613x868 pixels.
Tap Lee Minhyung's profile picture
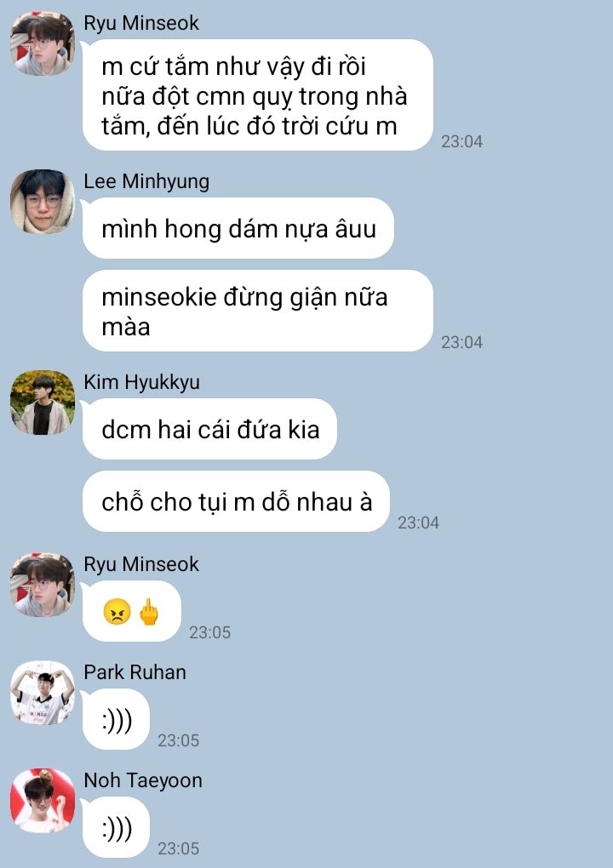click(42, 202)
